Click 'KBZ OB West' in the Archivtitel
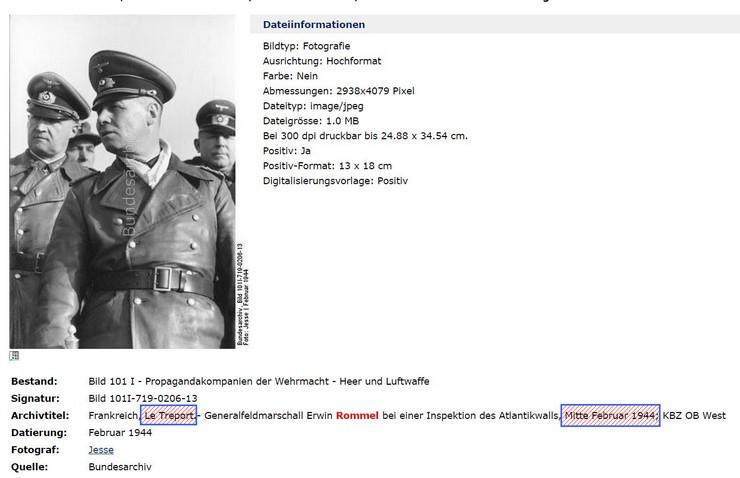 [x=694, y=416]
